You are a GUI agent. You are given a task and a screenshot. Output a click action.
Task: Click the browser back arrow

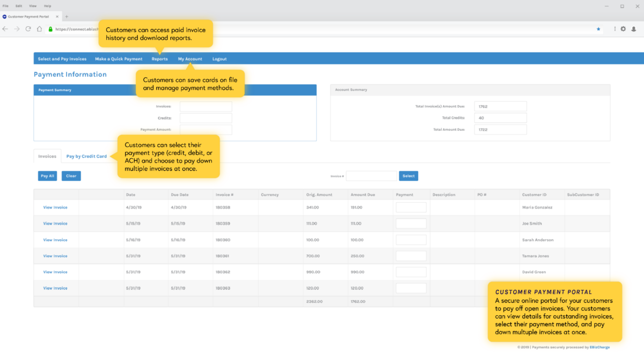pyautogui.click(x=5, y=29)
